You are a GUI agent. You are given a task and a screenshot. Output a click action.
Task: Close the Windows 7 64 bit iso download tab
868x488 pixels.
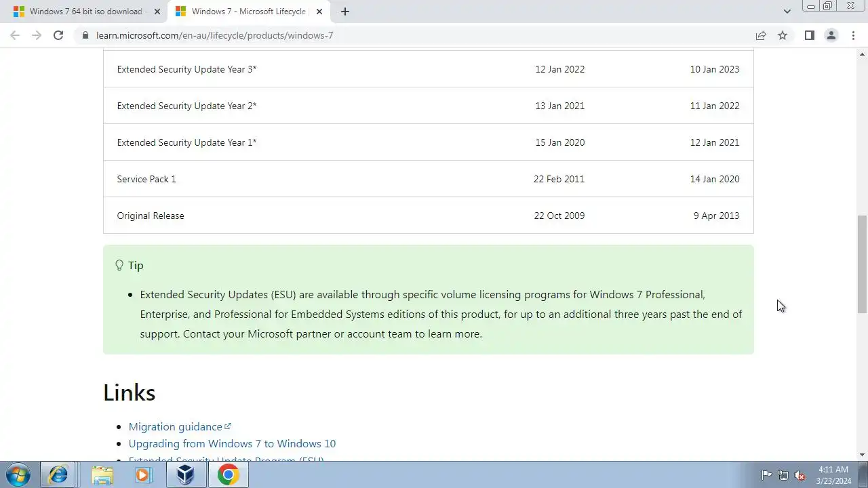[157, 12]
